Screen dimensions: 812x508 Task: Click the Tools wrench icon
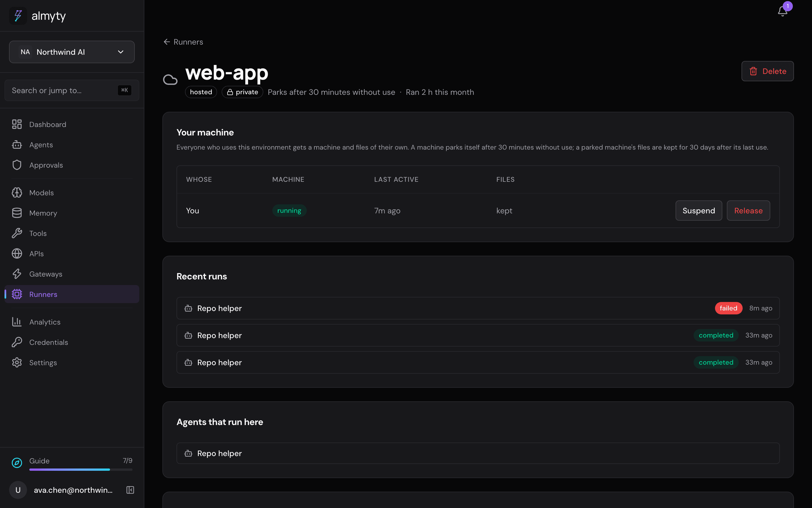(17, 233)
